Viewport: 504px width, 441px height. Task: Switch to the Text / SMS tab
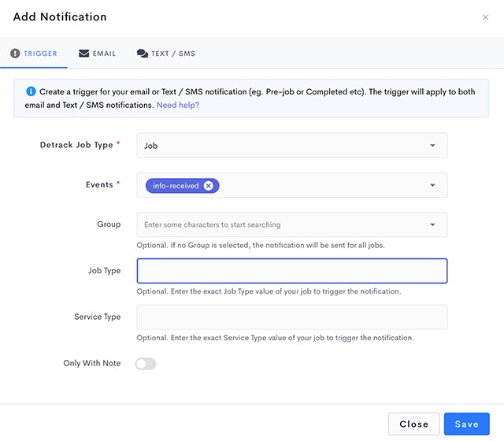click(166, 54)
